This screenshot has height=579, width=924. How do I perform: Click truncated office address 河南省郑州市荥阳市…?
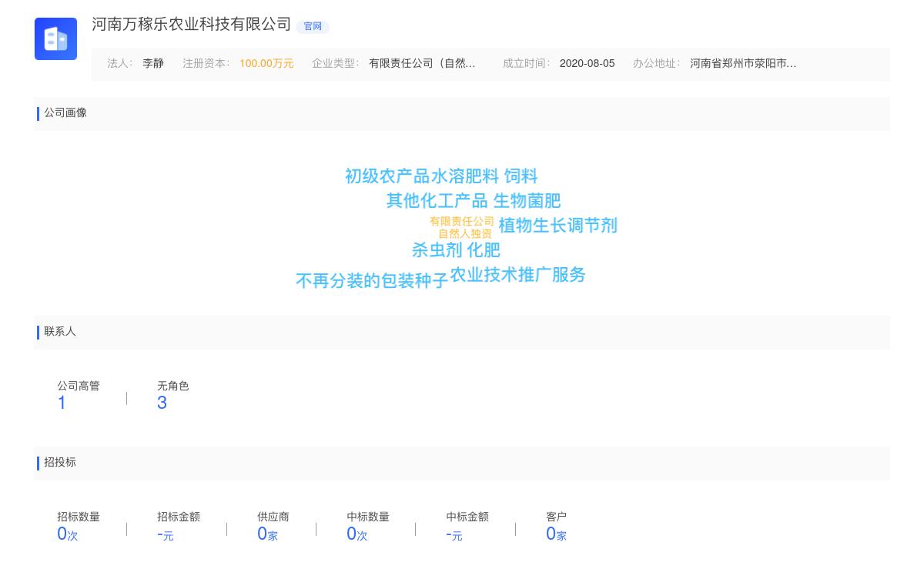743,64
